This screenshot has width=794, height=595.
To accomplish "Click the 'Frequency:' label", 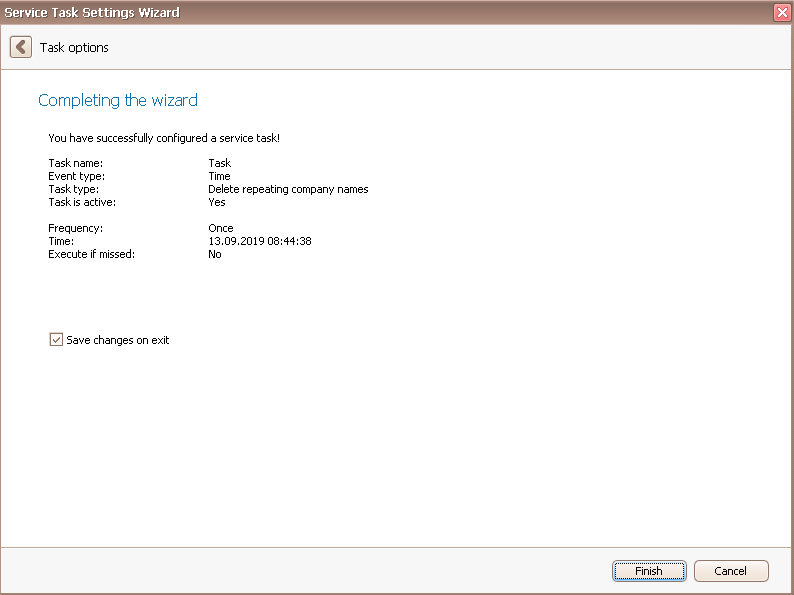I will click(x=75, y=228).
